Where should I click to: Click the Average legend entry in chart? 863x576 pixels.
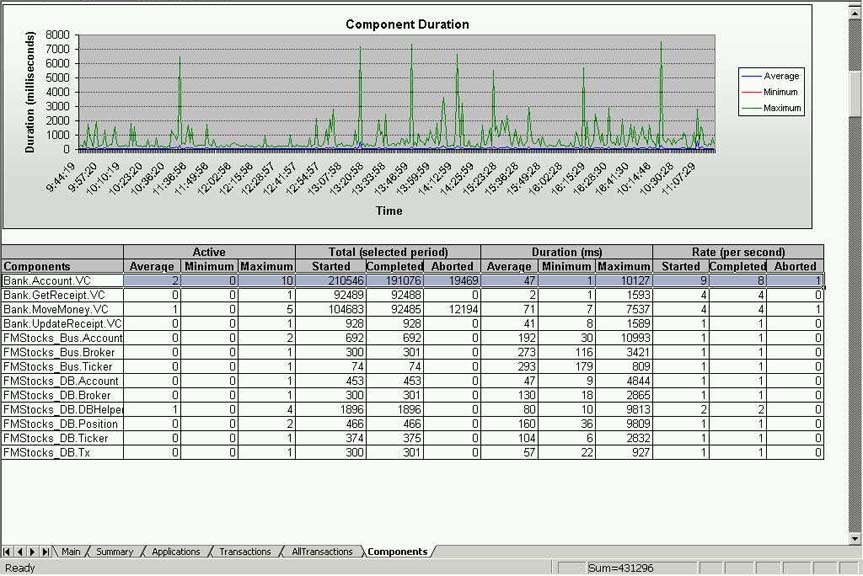[771, 76]
